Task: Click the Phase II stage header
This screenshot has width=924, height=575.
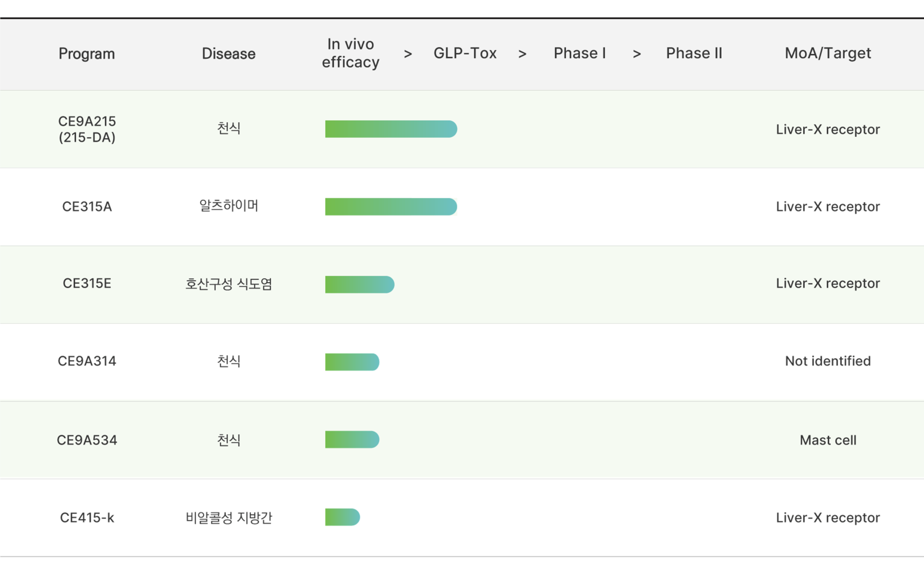Action: tap(694, 53)
